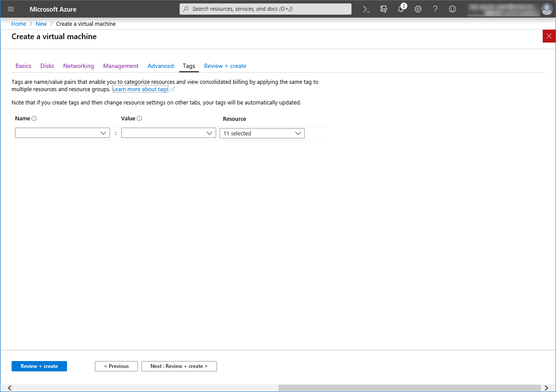This screenshot has height=392, width=556.
Task: Expand the tag Value dropdown
Action: [x=168, y=133]
